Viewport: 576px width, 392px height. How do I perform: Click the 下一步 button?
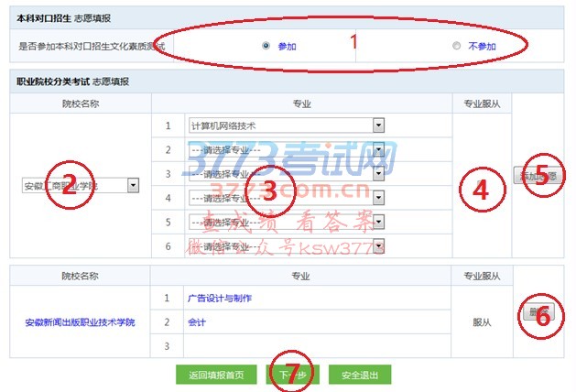292,375
